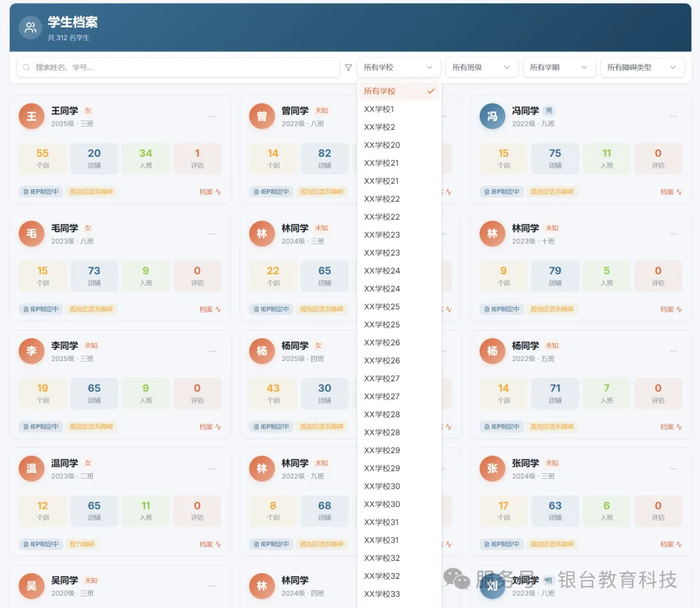Click the funnel filter icon
Screen dimensions: 700x608
click(348, 67)
